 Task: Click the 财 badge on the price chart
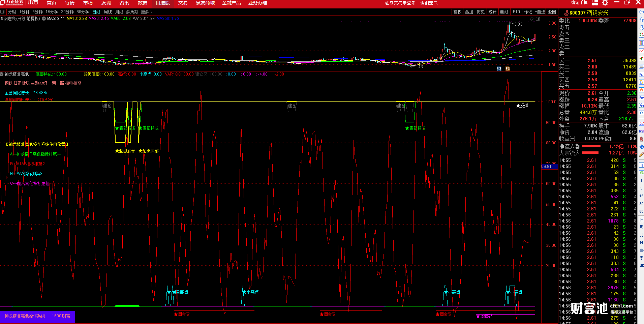click(499, 68)
